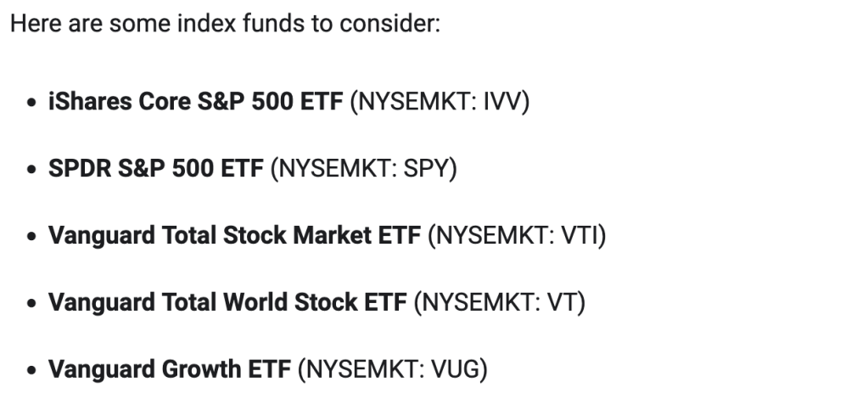This screenshot has width=868, height=399.
Task: Click the 'Here are some index funds' sentence
Action: pyautogui.click(x=225, y=23)
